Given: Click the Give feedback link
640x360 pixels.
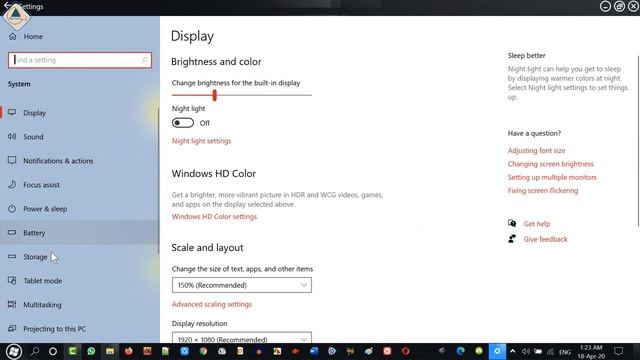Looking at the screenshot, I should tap(545, 239).
